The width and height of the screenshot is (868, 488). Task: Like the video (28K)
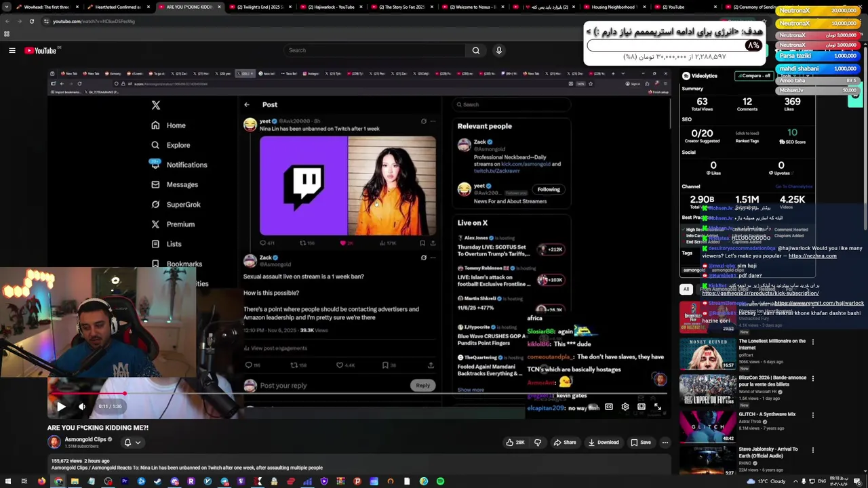[515, 443]
